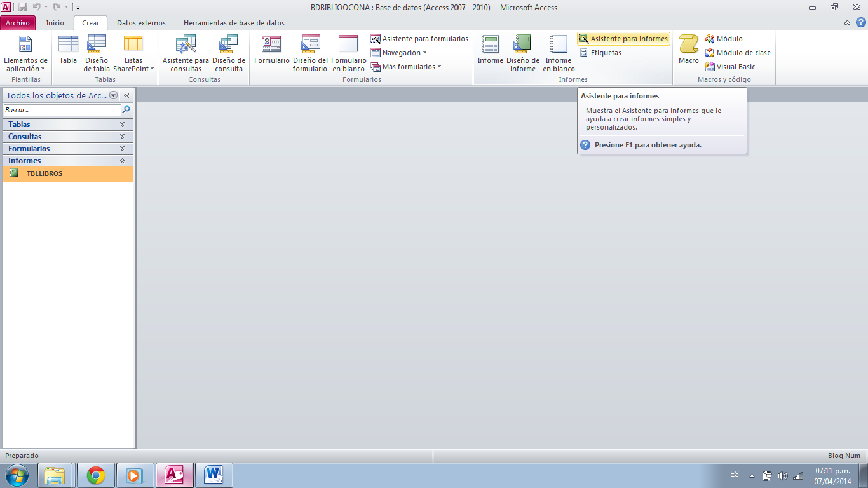The height and width of the screenshot is (488, 868).
Task: Open the Archivo tab
Action: coord(18,22)
